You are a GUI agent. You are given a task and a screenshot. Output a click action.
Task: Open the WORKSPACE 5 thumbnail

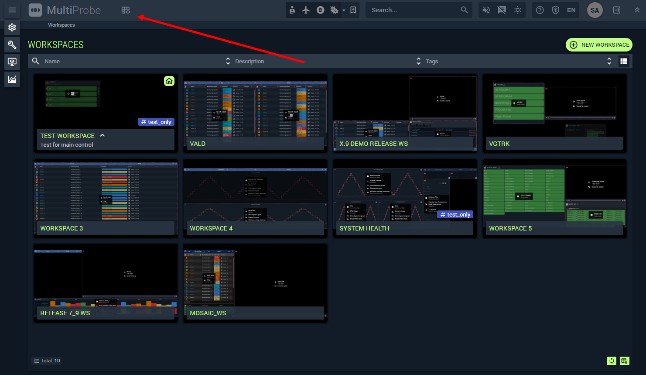click(x=555, y=199)
